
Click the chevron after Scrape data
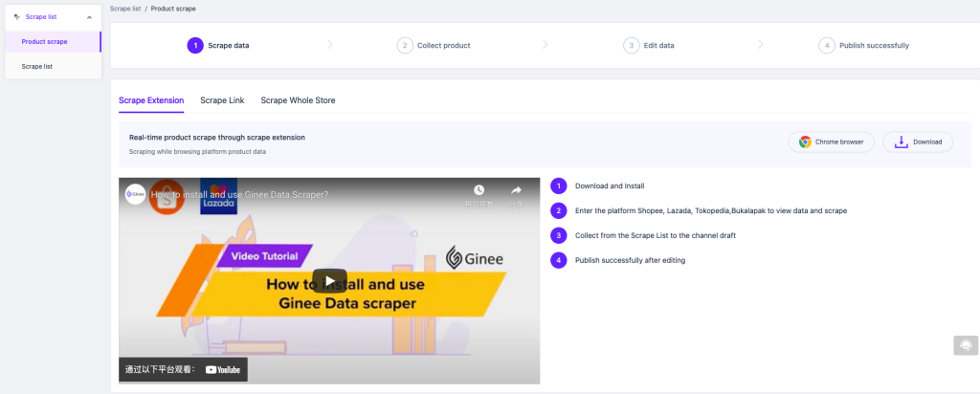pos(330,45)
